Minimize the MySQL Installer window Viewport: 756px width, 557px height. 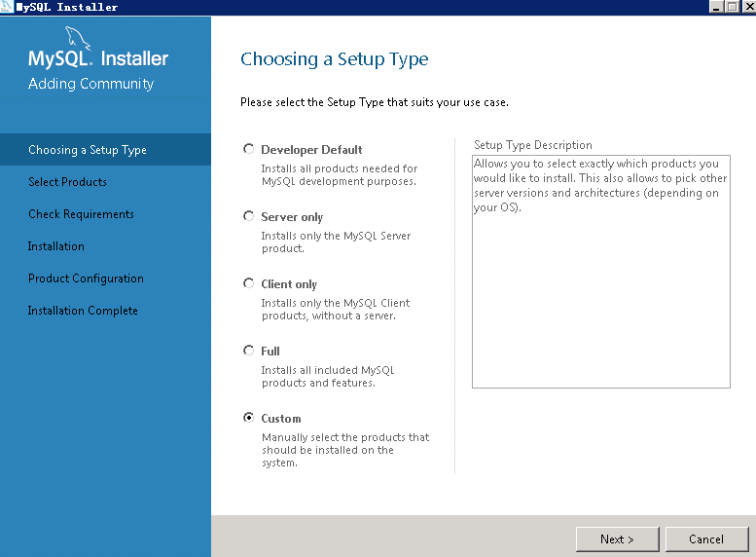(716, 7)
